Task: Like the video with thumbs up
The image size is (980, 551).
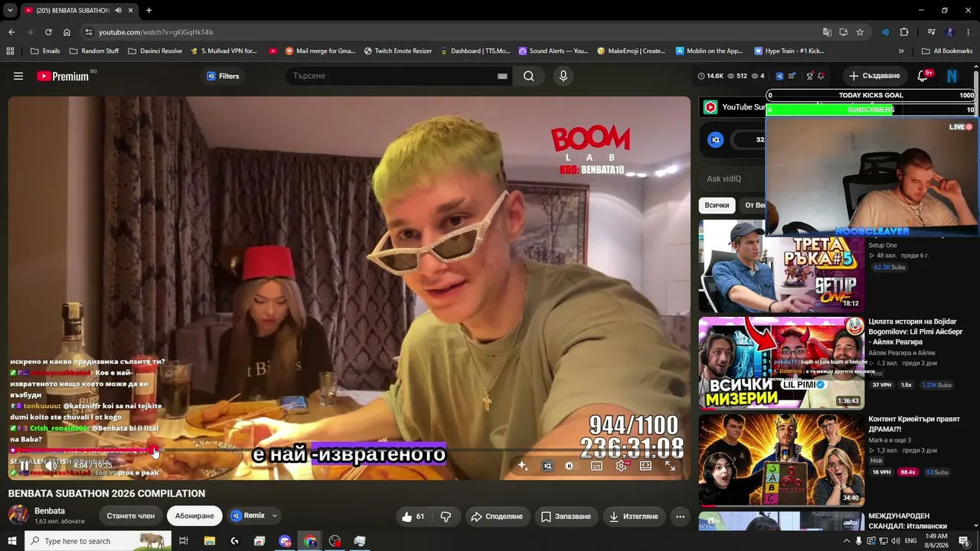Action: 413,517
